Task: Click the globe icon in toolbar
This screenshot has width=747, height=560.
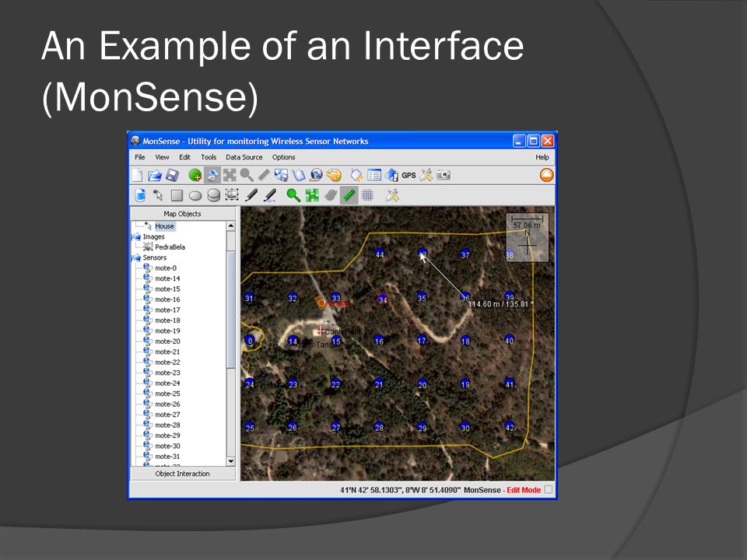Action: tap(316, 175)
